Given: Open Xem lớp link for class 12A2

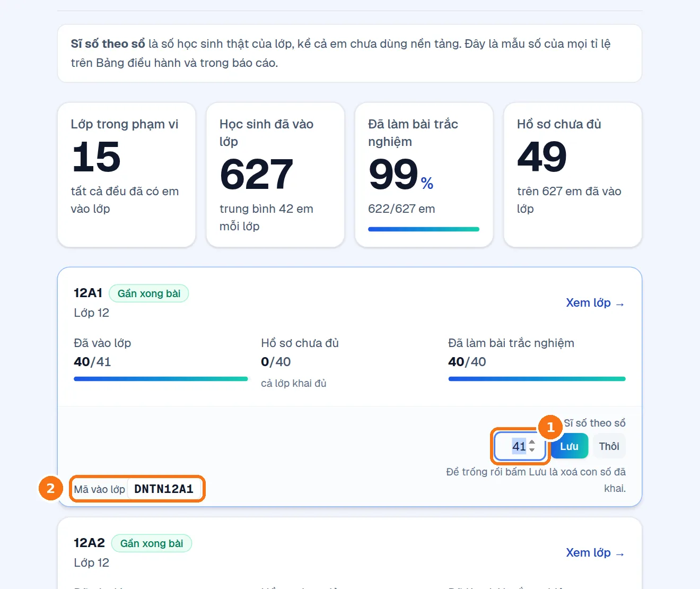Looking at the screenshot, I should 595,553.
